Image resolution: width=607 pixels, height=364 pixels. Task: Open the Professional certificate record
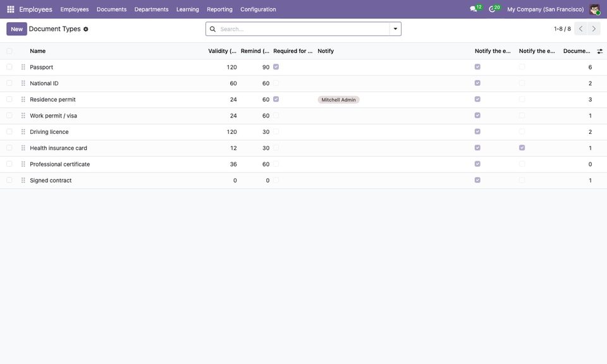coord(60,164)
